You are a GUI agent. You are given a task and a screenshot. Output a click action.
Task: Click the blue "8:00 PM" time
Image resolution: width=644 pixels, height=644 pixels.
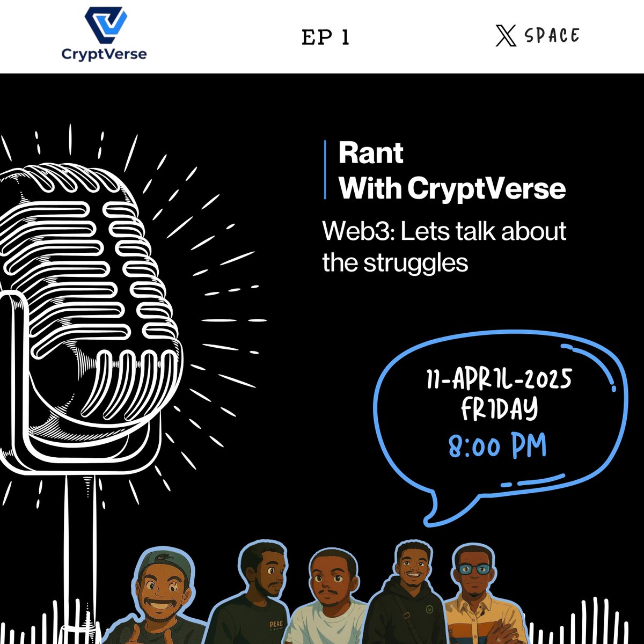pos(497,446)
